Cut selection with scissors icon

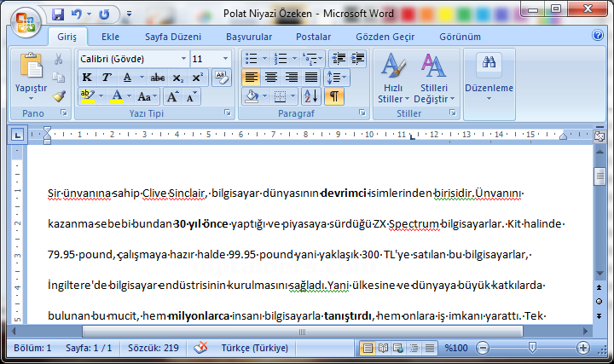coord(59,59)
